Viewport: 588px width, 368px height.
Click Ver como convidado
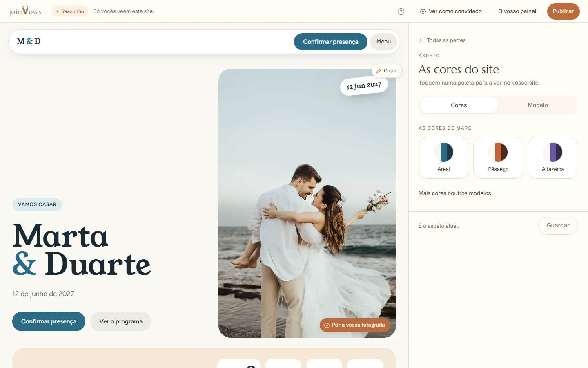point(451,11)
